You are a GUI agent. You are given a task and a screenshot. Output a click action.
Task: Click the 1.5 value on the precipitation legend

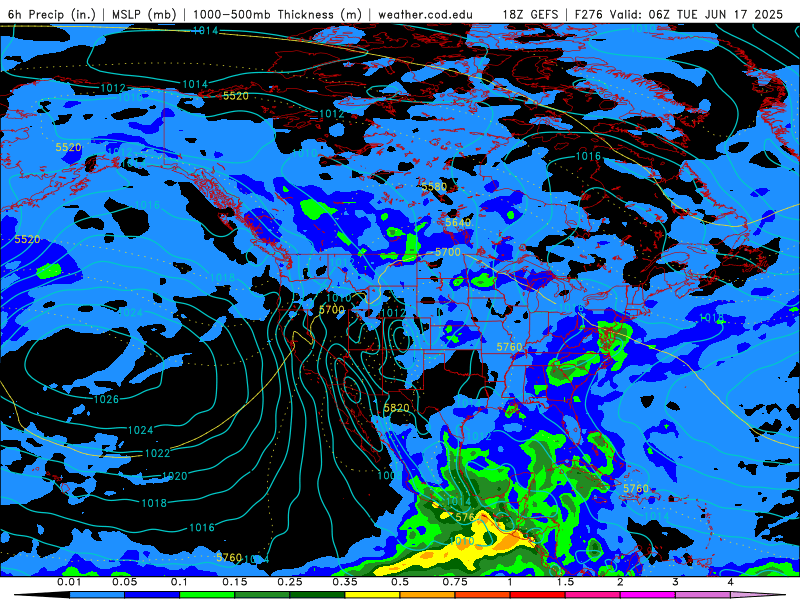tap(565, 582)
